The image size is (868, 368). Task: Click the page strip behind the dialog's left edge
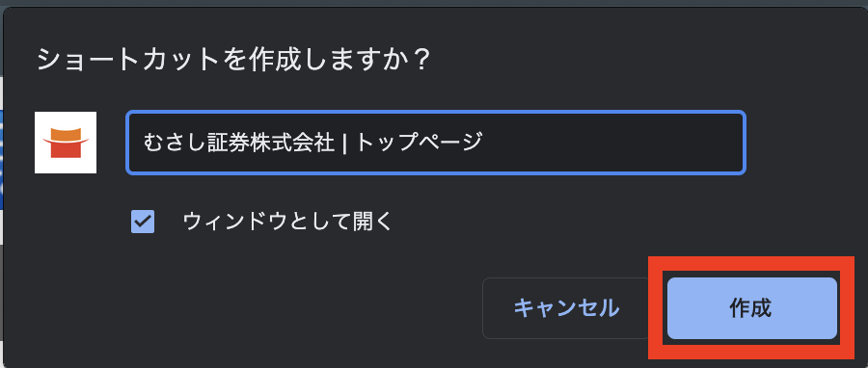click(2, 160)
